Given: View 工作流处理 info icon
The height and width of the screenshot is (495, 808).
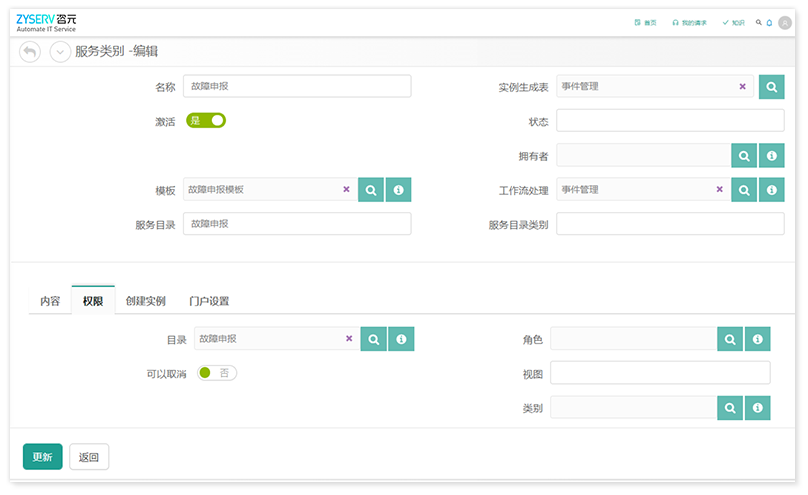Looking at the screenshot, I should (x=771, y=190).
